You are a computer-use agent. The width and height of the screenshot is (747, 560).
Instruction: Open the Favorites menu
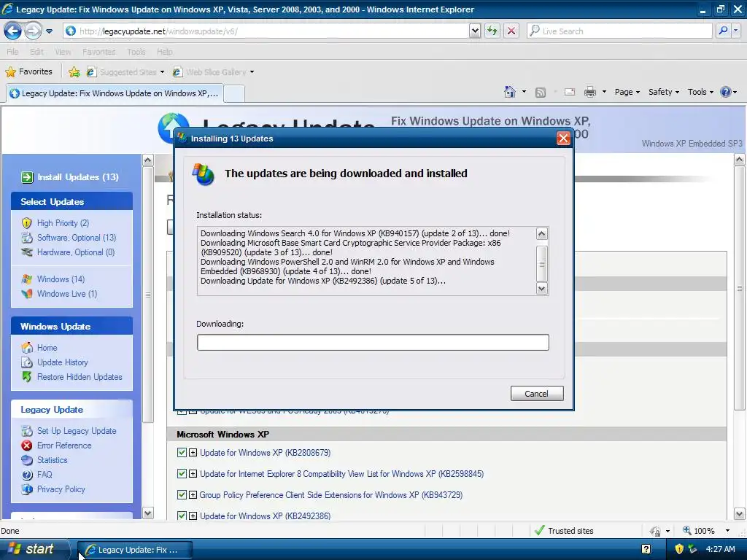[98, 52]
